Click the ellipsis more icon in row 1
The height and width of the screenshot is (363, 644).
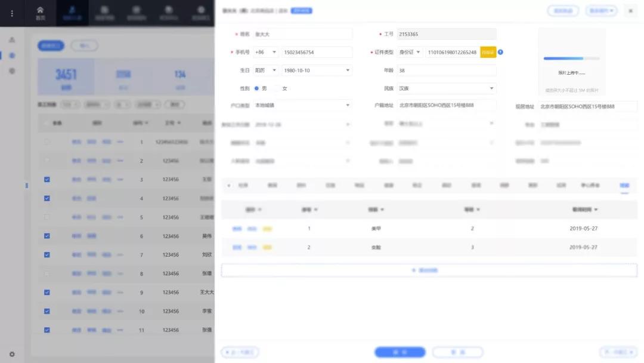[120, 142]
